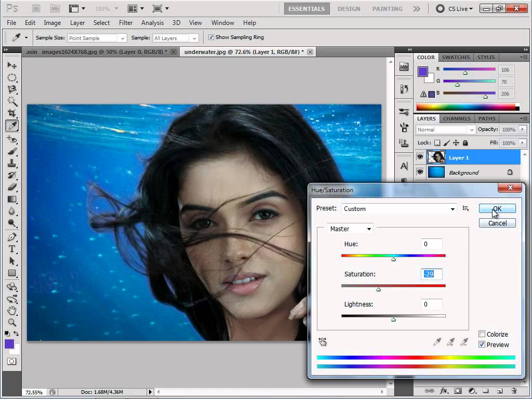Open the Clone Stamp tool
Screen dimensions: 532x399
click(x=12, y=162)
